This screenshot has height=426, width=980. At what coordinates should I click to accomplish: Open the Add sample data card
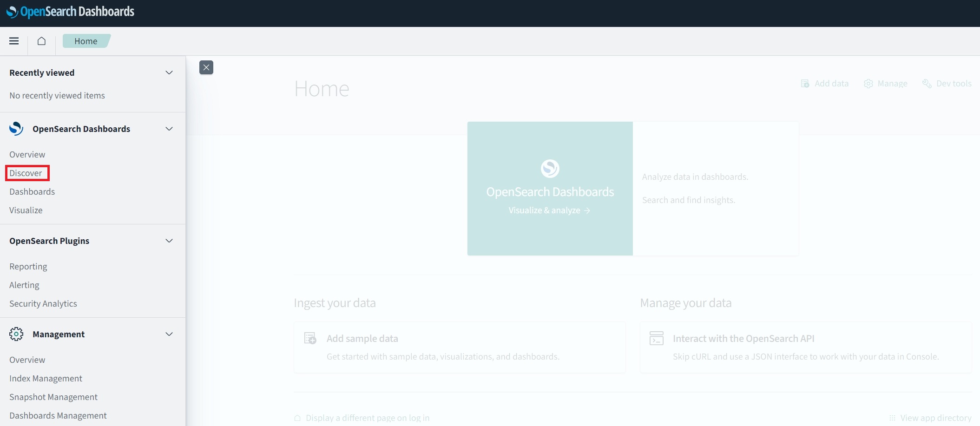(460, 347)
